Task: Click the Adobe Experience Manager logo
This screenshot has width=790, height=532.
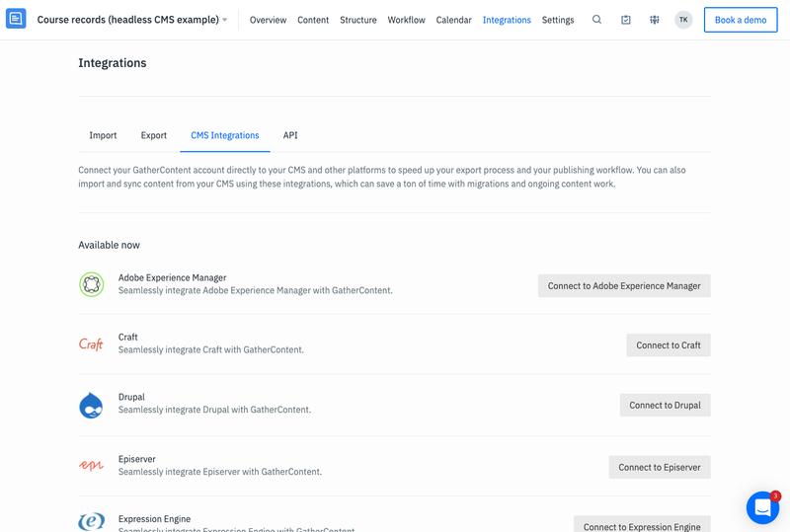Action: (91, 284)
